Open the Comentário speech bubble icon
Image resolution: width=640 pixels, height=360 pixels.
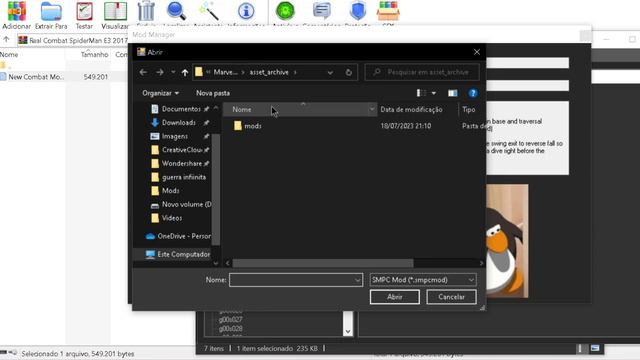(x=321, y=11)
